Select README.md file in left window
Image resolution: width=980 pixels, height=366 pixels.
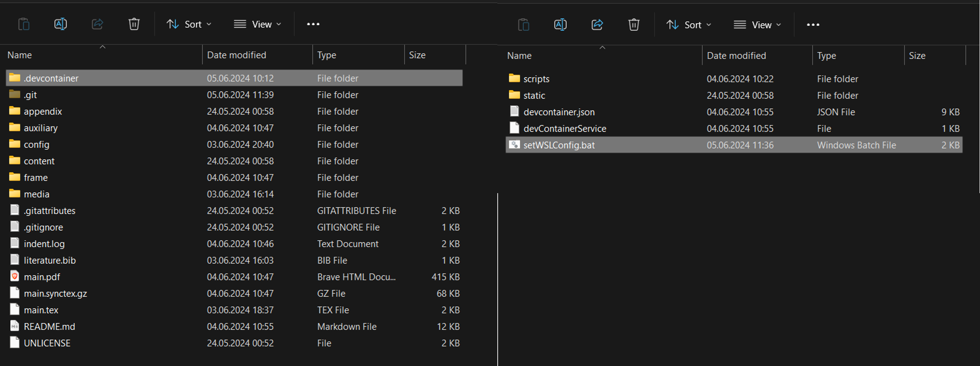tap(49, 326)
